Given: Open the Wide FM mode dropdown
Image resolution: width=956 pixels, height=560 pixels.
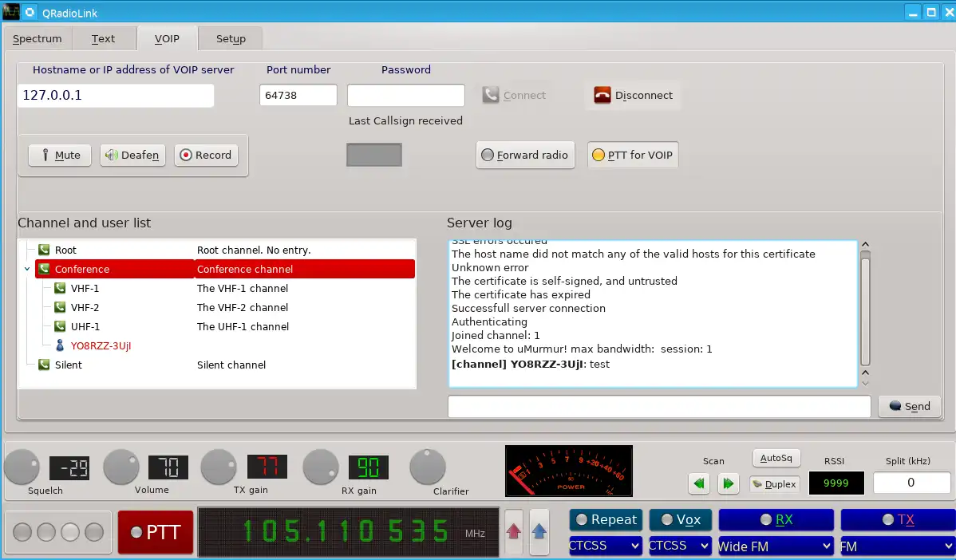Looking at the screenshot, I should [x=775, y=546].
